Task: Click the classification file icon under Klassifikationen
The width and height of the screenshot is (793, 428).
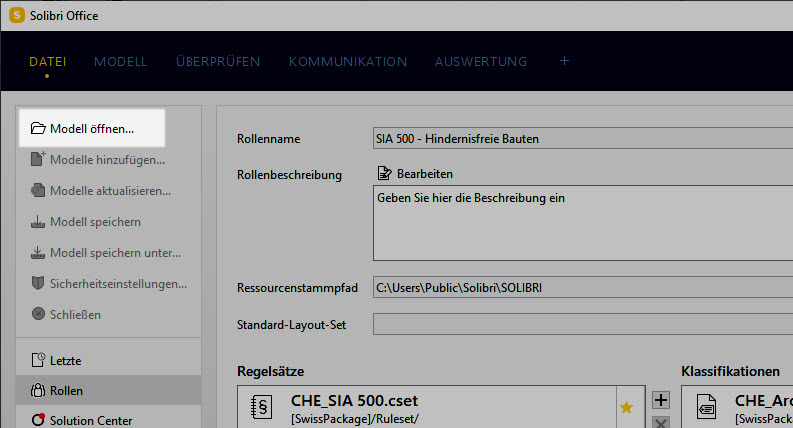Action: (x=706, y=407)
